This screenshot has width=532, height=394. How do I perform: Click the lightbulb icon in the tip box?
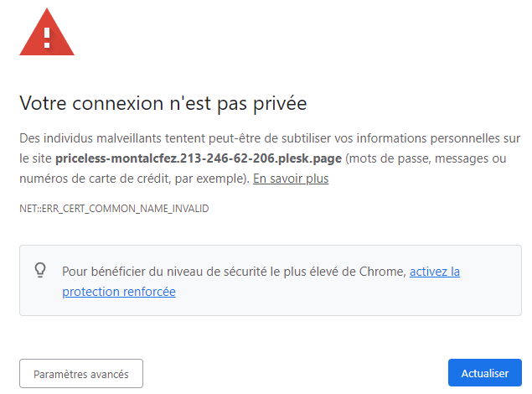(x=40, y=270)
